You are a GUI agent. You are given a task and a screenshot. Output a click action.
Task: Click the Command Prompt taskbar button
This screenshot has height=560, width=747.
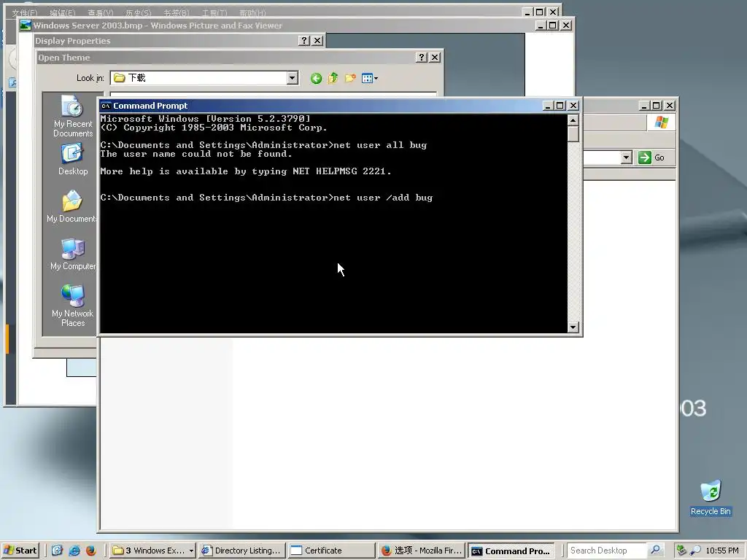pyautogui.click(x=511, y=551)
